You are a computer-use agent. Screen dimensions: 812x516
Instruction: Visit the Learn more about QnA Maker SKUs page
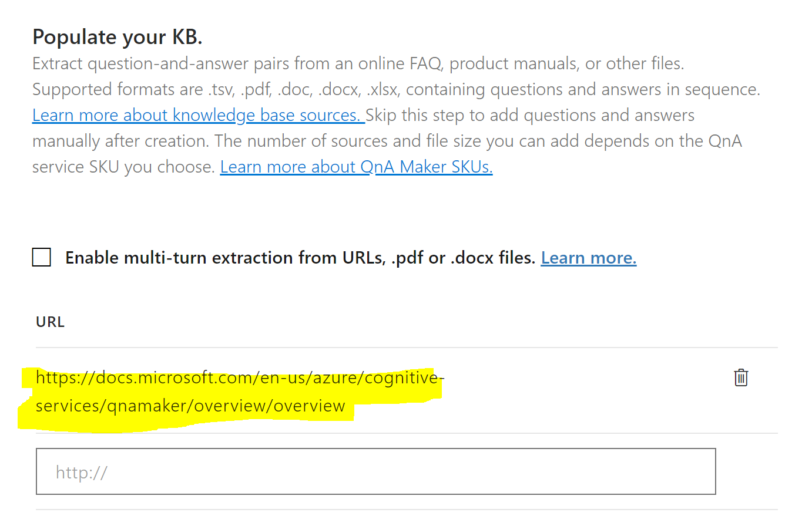click(356, 166)
